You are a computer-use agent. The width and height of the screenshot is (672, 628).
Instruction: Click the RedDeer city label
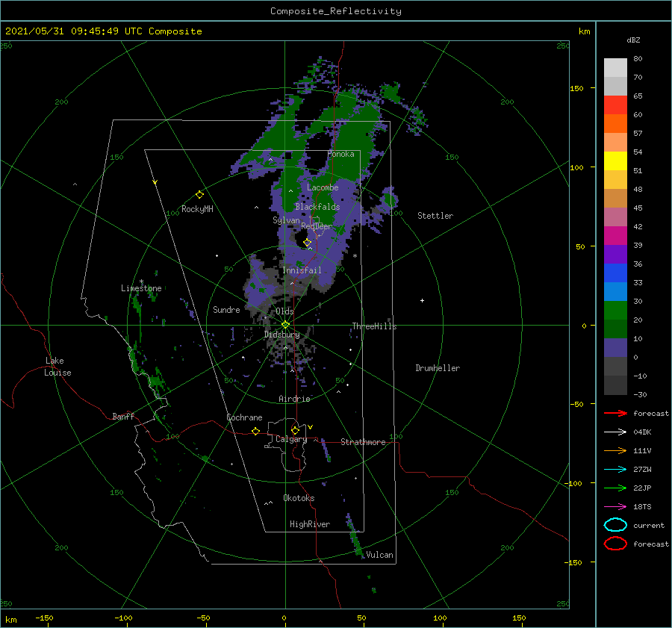pyautogui.click(x=317, y=226)
